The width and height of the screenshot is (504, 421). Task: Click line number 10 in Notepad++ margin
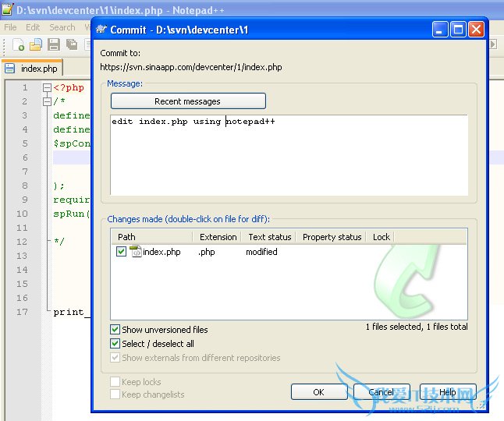(x=22, y=214)
